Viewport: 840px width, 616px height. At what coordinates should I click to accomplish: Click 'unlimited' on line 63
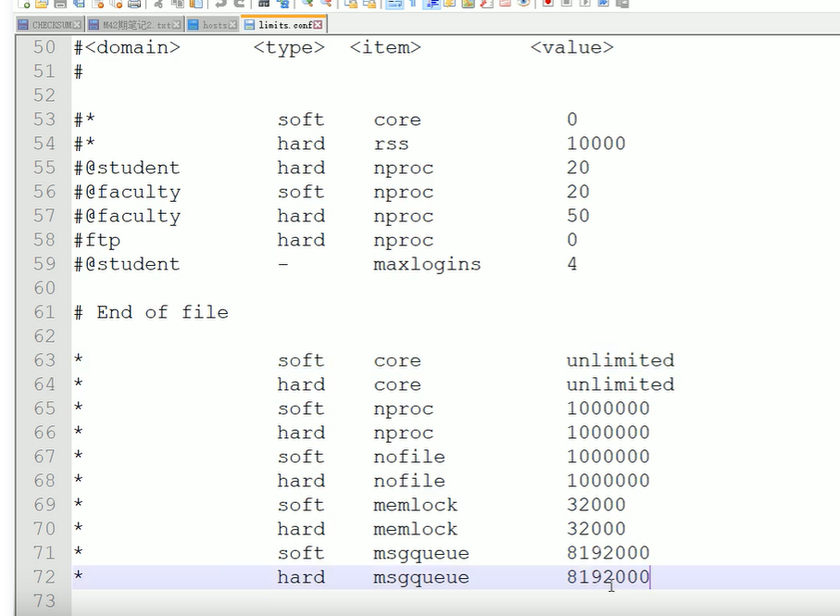pos(621,360)
